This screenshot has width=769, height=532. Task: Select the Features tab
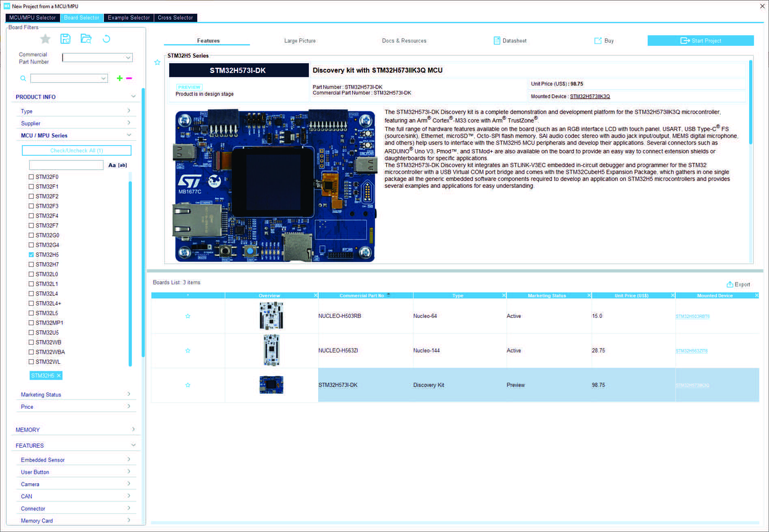[208, 41]
